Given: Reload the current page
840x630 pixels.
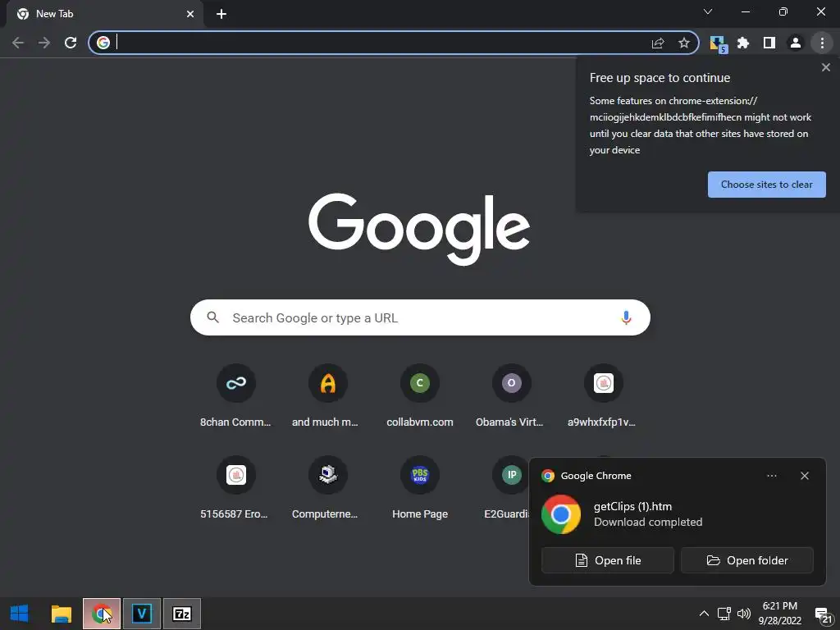Looking at the screenshot, I should [71, 43].
